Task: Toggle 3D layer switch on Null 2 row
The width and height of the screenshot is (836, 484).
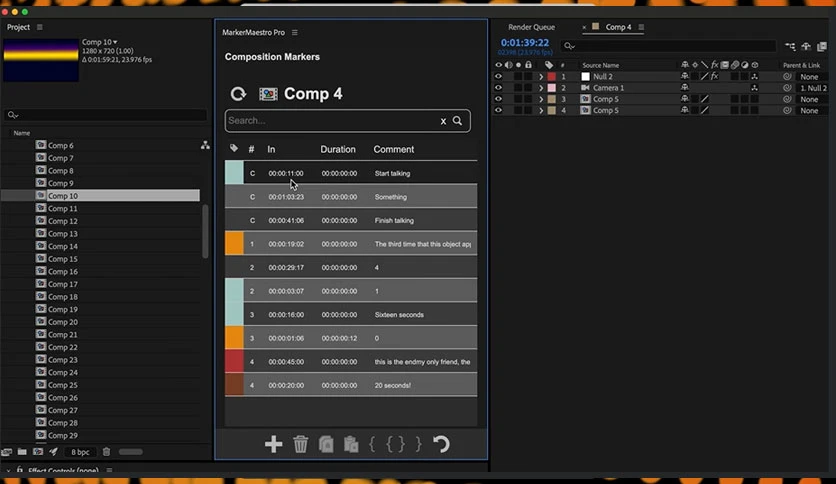Action: (x=754, y=77)
